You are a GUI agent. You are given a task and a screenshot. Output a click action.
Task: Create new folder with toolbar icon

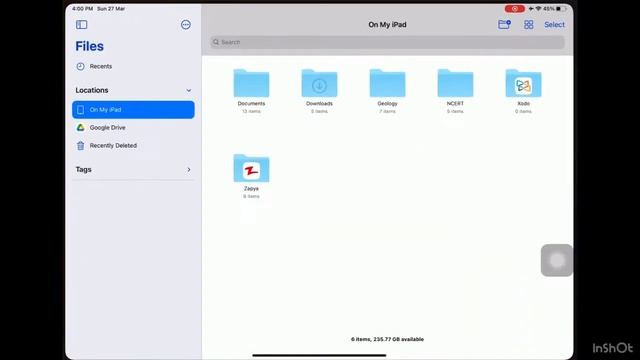point(504,24)
